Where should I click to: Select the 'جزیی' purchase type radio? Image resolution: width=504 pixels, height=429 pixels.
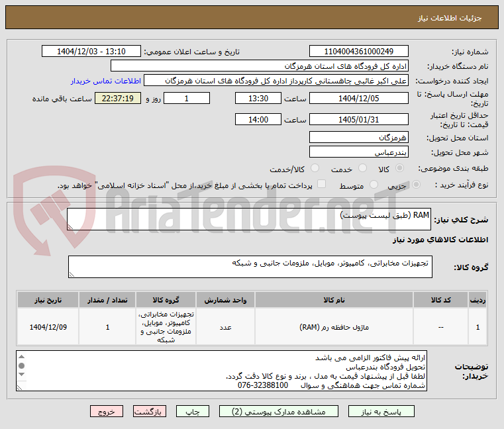[x=417, y=185]
